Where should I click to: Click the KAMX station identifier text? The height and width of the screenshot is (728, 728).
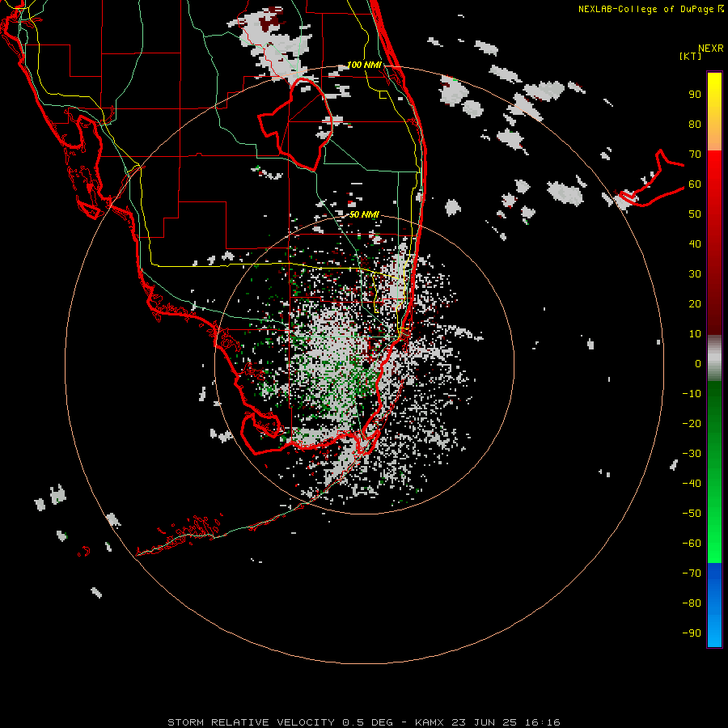coord(429,722)
